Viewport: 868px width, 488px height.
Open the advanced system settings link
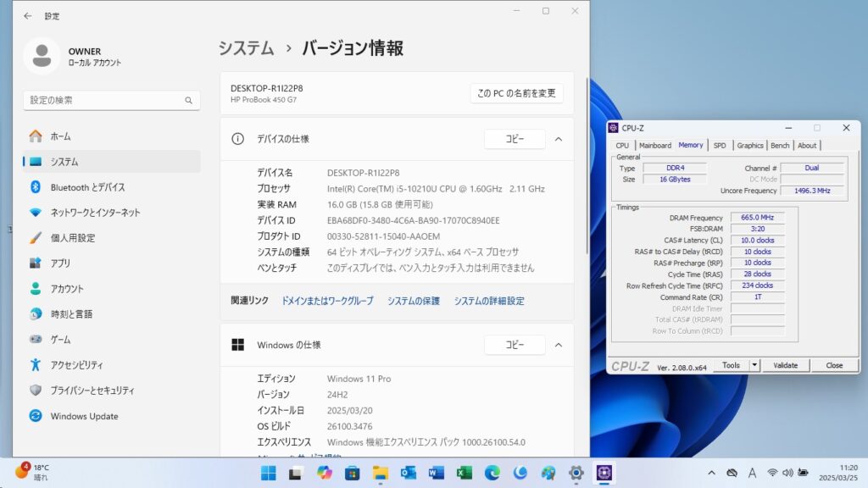click(489, 301)
